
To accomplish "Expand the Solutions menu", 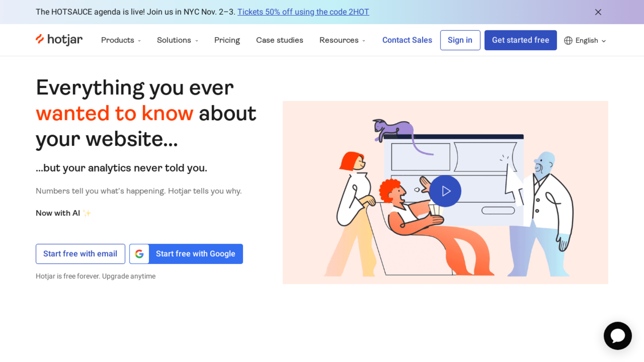I will pos(177,40).
